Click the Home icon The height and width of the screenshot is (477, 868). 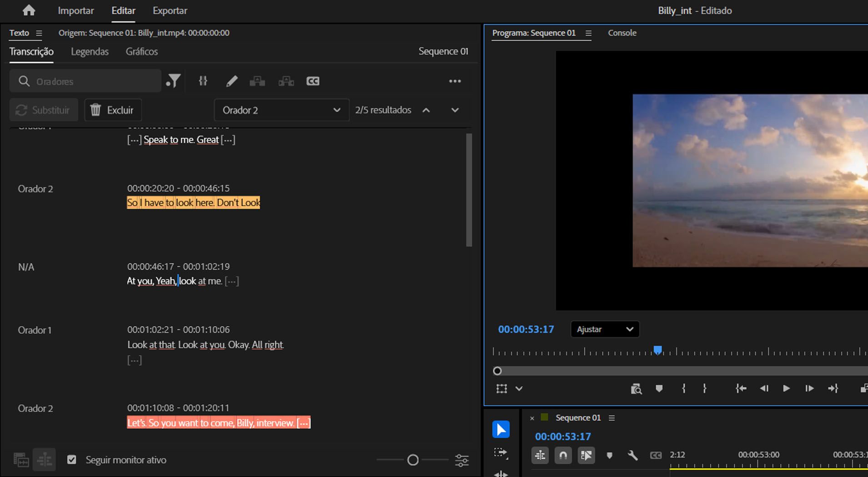pos(29,10)
